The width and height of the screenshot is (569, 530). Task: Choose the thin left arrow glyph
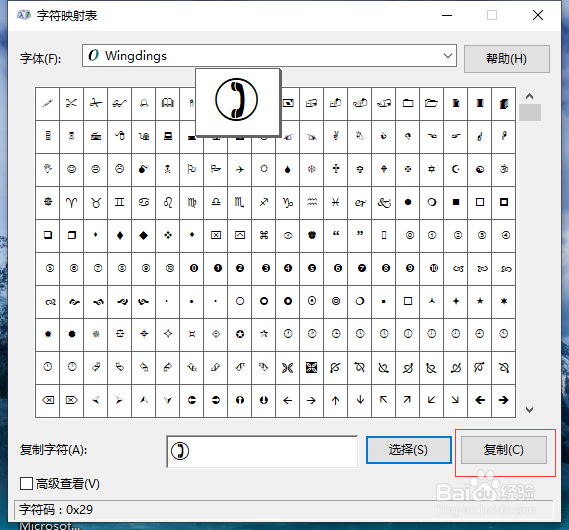[288, 401]
